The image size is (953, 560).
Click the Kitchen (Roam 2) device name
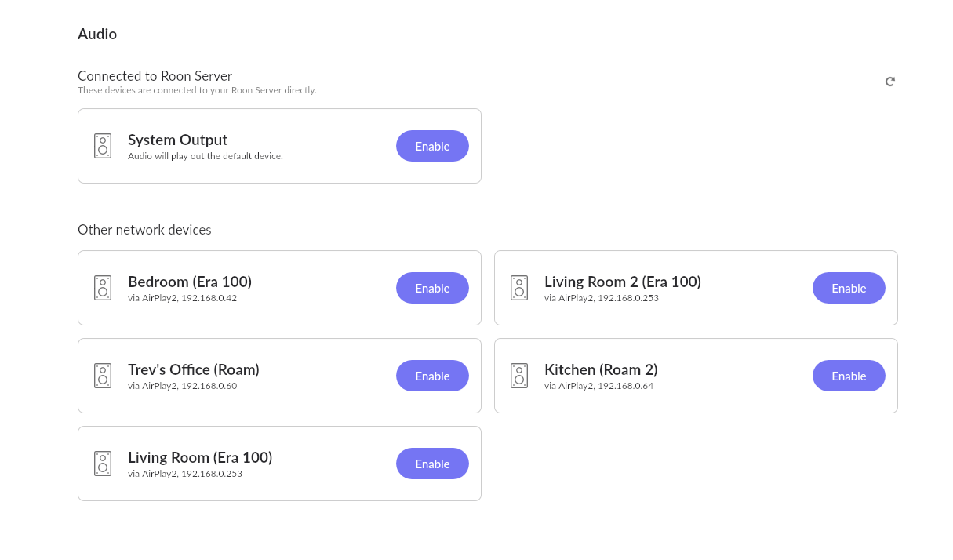pyautogui.click(x=601, y=369)
